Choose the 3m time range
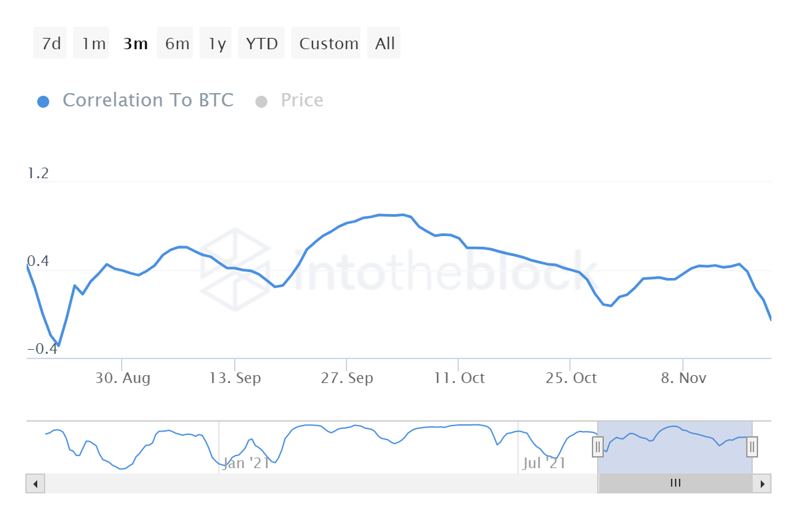798x532 pixels. coord(135,44)
